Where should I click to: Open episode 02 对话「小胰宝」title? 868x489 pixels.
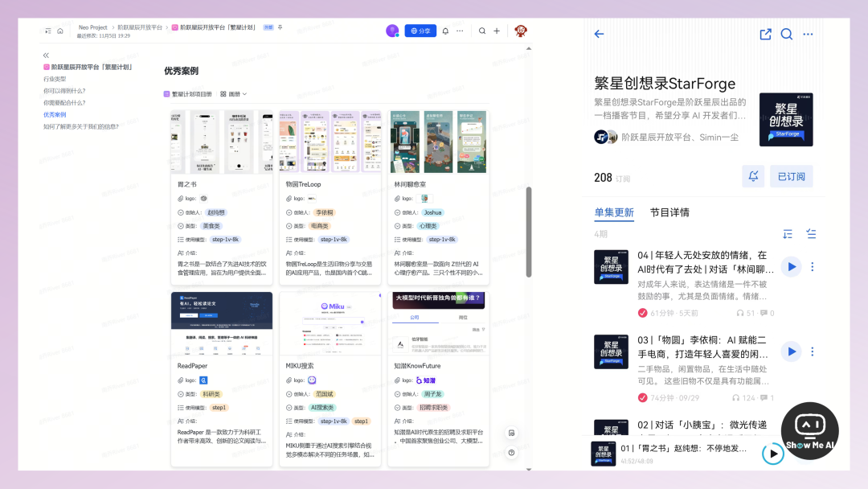(x=702, y=425)
